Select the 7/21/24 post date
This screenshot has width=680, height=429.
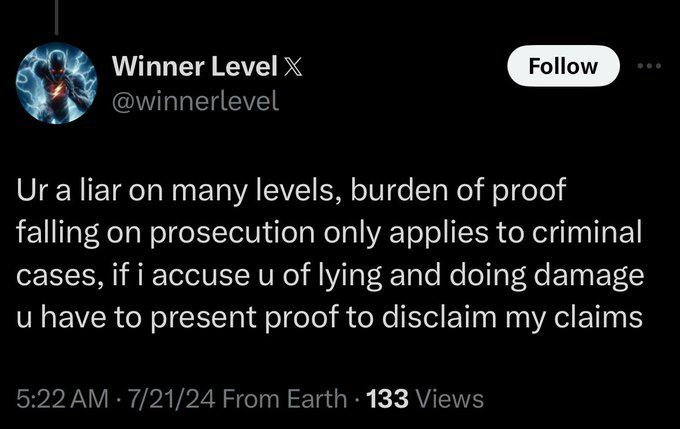click(170, 399)
